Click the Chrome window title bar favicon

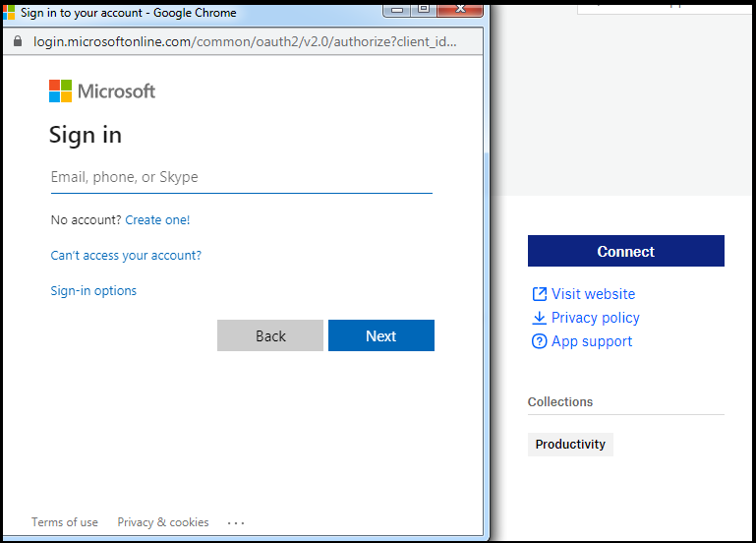pyautogui.click(x=9, y=12)
